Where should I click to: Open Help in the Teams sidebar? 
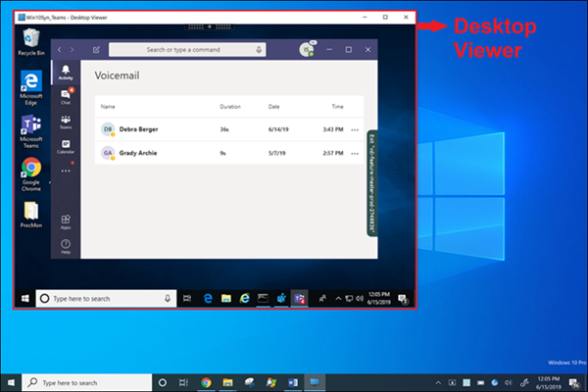tap(66, 246)
